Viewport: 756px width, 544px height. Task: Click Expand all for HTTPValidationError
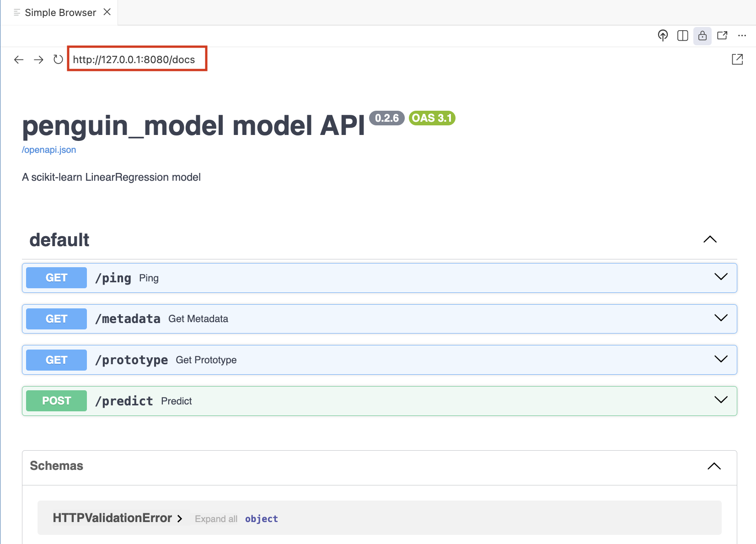[x=216, y=519]
